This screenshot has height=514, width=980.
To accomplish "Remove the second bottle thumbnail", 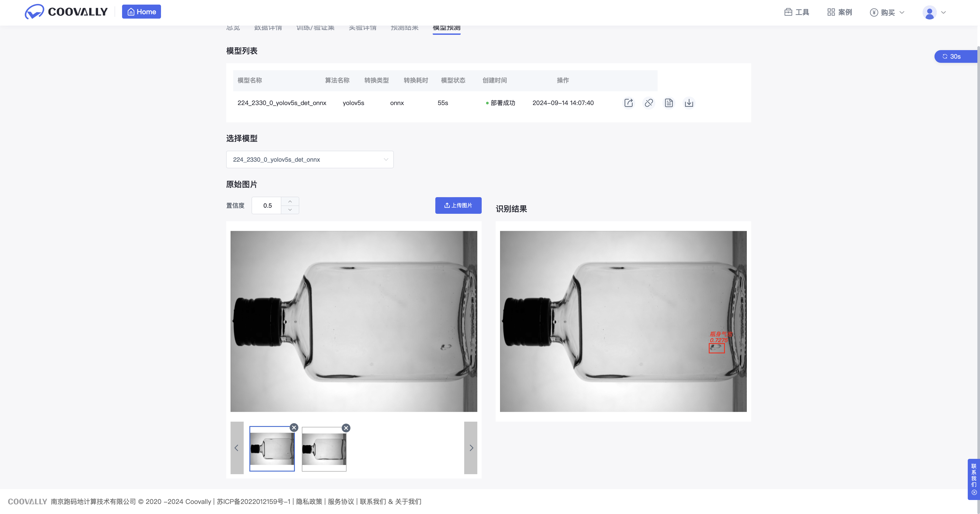I will 346,428.
